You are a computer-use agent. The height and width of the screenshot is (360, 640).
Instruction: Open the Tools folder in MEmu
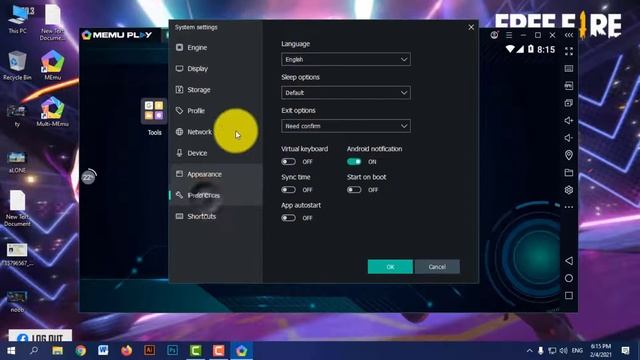(x=154, y=116)
